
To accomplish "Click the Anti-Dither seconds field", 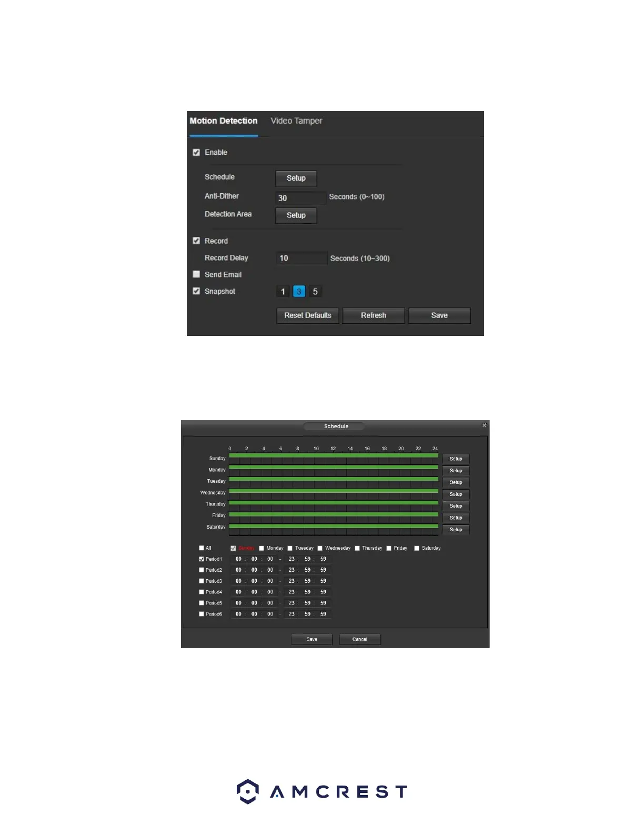I will click(301, 198).
